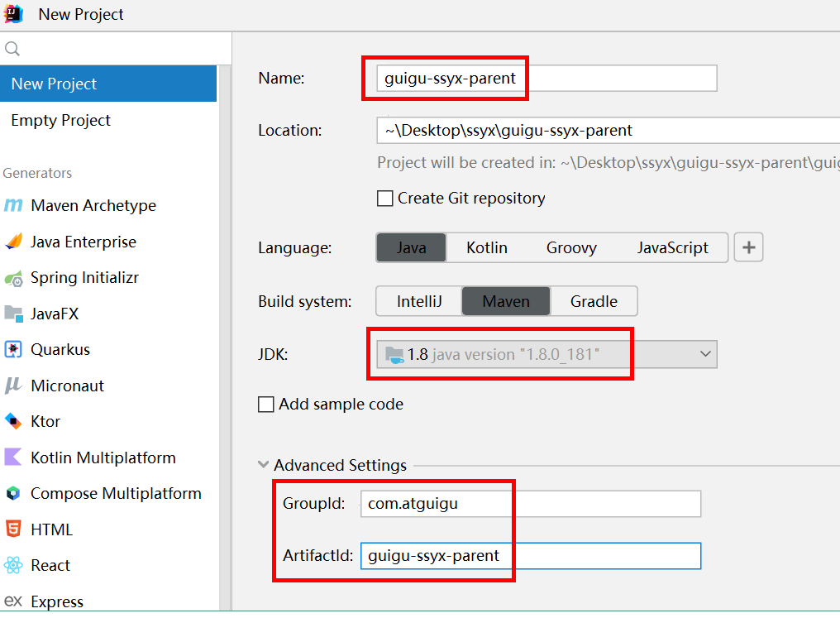The height and width of the screenshot is (618, 840).
Task: Click the JavaFX folder icon
Action: (13, 314)
